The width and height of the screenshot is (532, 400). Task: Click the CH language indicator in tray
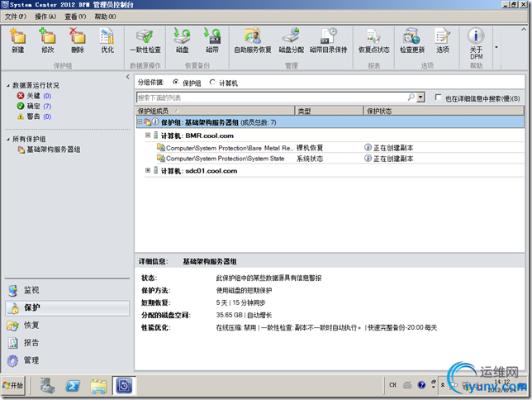(392, 385)
